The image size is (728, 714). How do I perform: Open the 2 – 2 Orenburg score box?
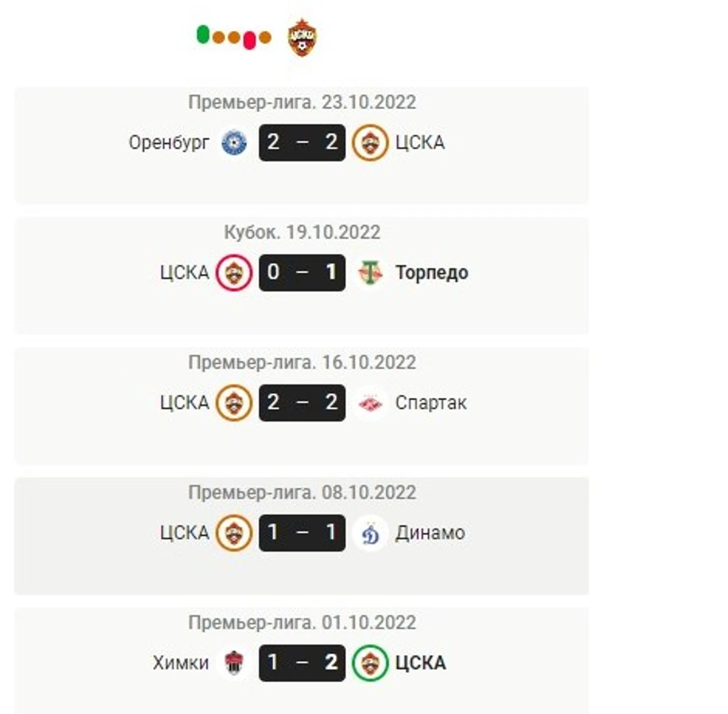tap(302, 143)
